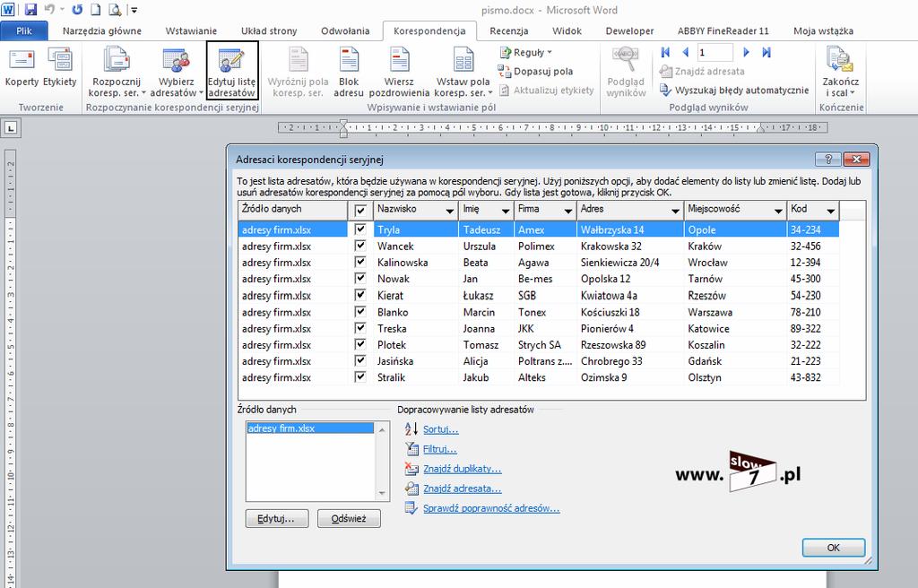Image resolution: width=918 pixels, height=588 pixels.
Task: Click the Edytuj... button
Action: (x=277, y=518)
